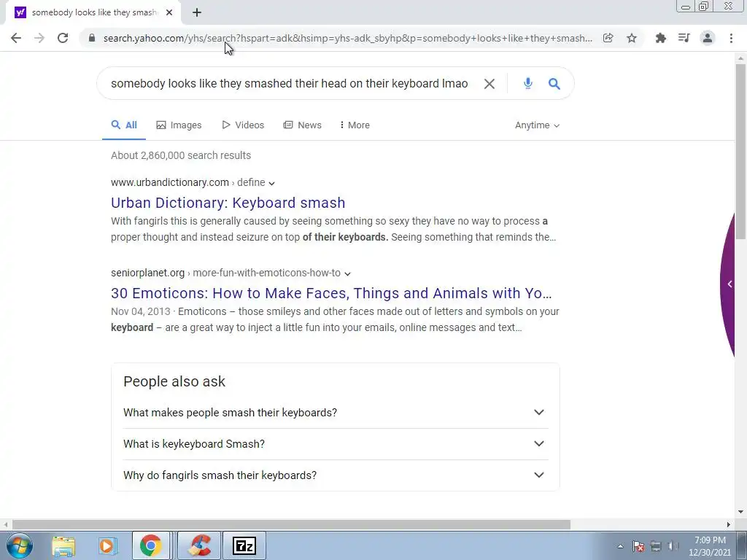
Task: Switch to the Images tab
Action: tap(179, 125)
